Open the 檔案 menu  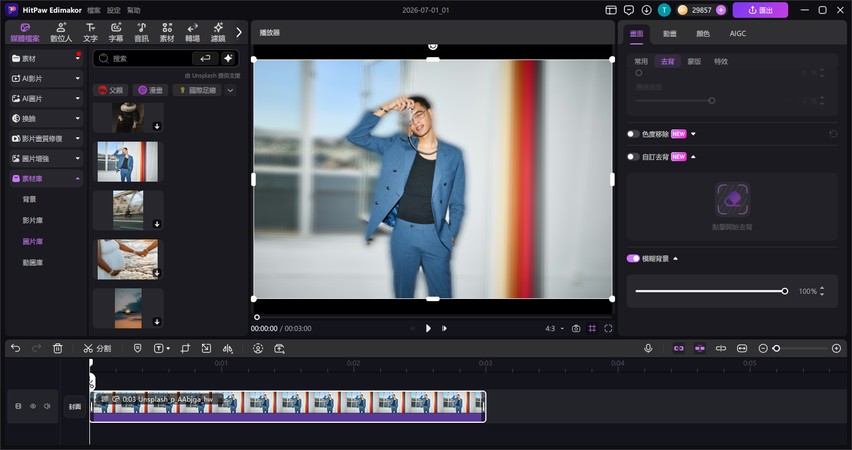tap(93, 10)
